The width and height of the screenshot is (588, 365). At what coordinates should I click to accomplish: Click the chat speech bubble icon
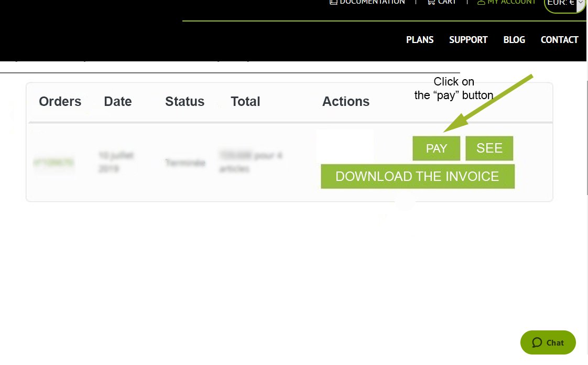pyautogui.click(x=537, y=342)
